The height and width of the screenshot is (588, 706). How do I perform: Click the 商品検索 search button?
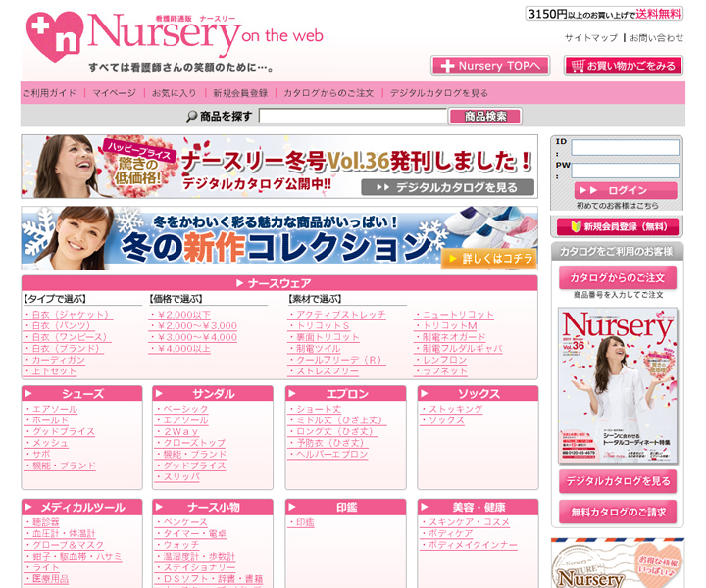[484, 117]
